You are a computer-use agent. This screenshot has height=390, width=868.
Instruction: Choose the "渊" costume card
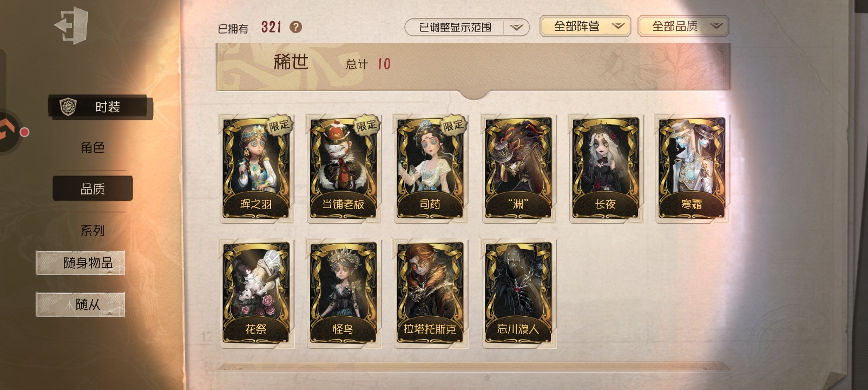point(518,168)
